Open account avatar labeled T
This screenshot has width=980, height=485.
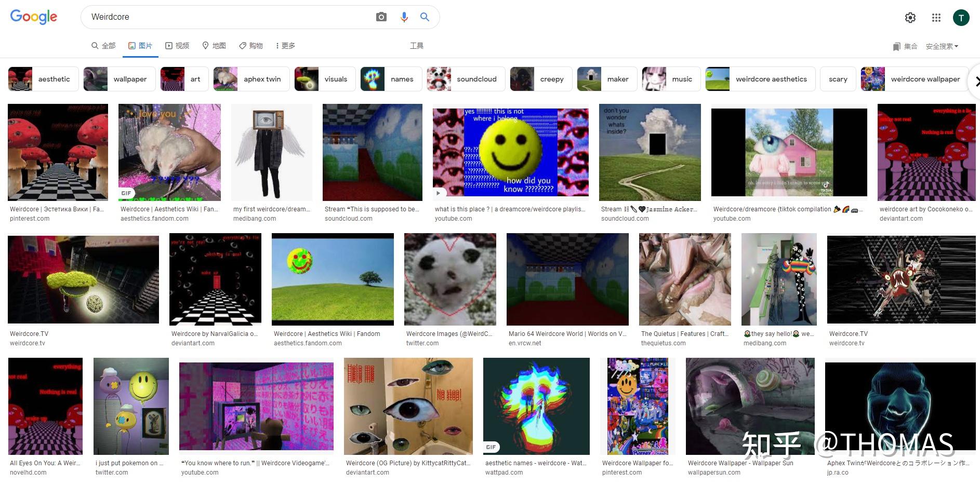pyautogui.click(x=961, y=18)
